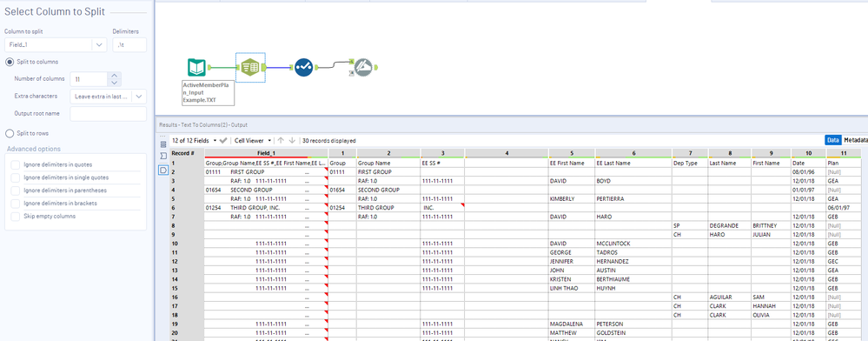Switch to the Data view tab
Screen dimensions: 868x341
pos(832,141)
